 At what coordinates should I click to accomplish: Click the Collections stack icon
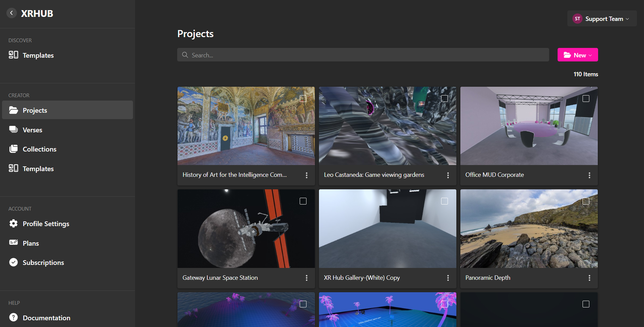tap(14, 149)
